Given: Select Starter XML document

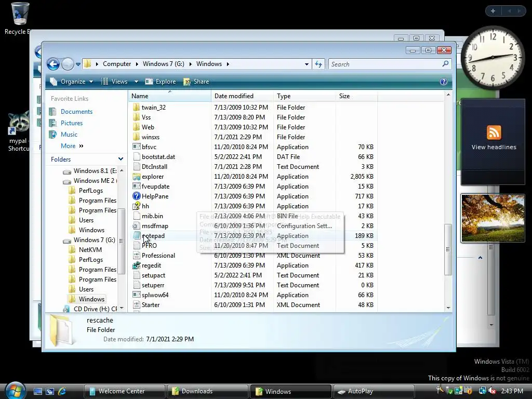Looking at the screenshot, I should coord(150,304).
